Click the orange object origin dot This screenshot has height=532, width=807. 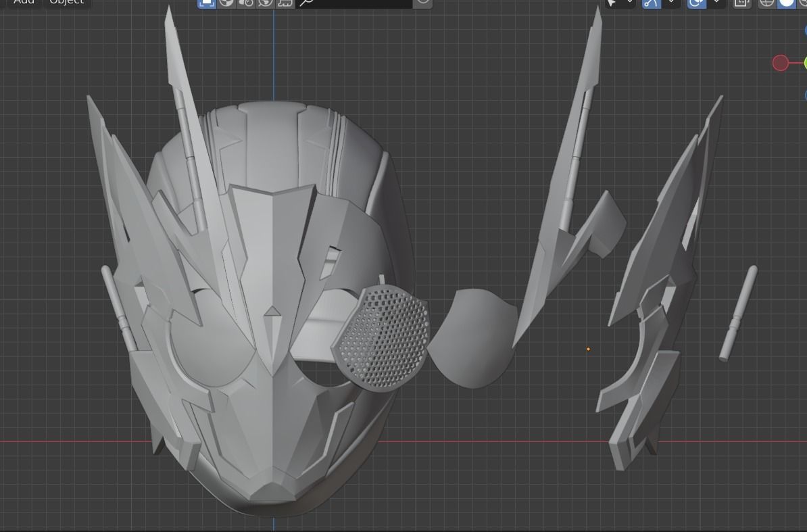(588, 349)
